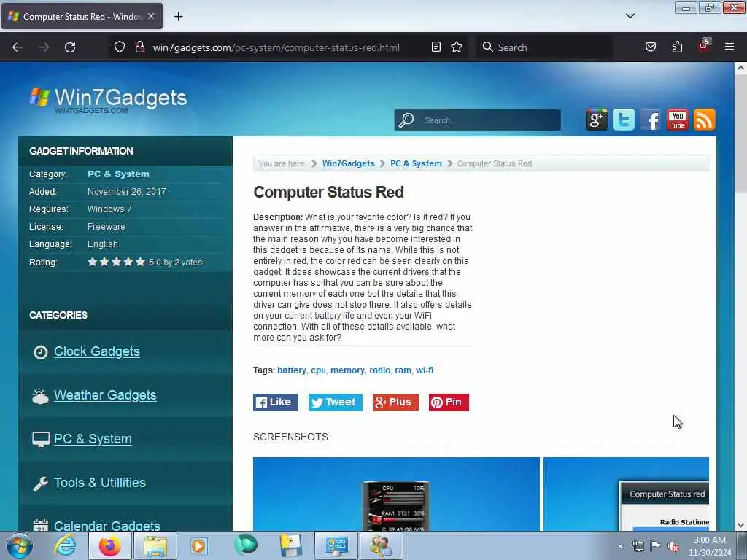Click the red extension icon with badge 5
Screen dimensions: 747x560
tap(704, 46)
